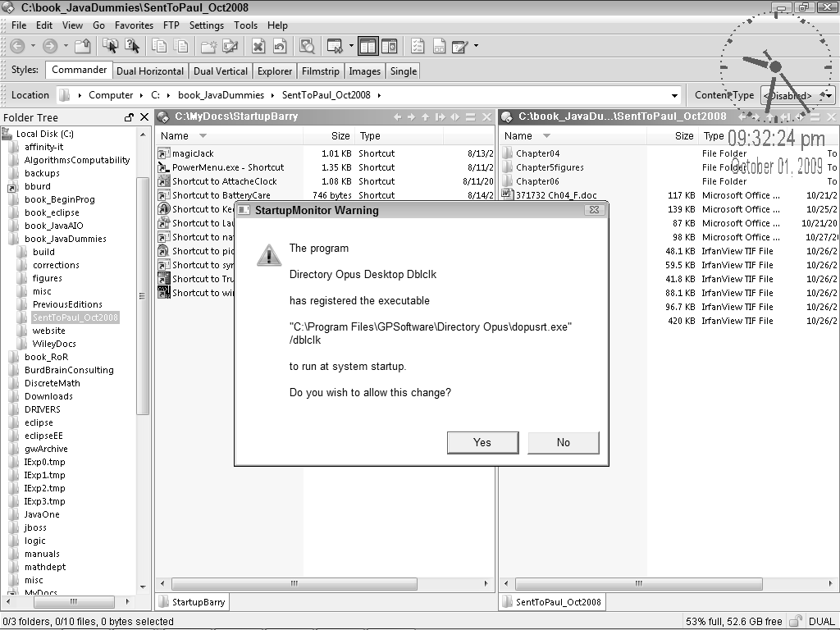Switch to Filmstrip style tab
Viewport: 840px width, 630px height.
[321, 71]
